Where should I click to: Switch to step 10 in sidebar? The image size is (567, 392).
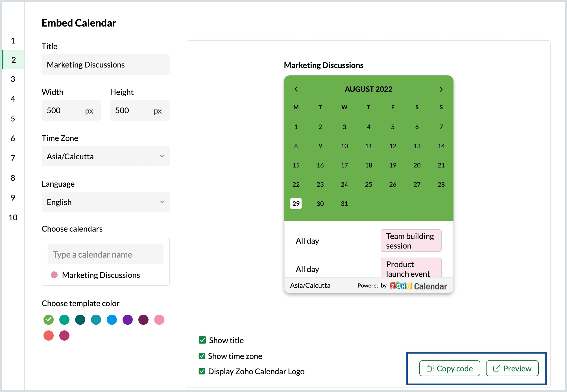pos(13,217)
